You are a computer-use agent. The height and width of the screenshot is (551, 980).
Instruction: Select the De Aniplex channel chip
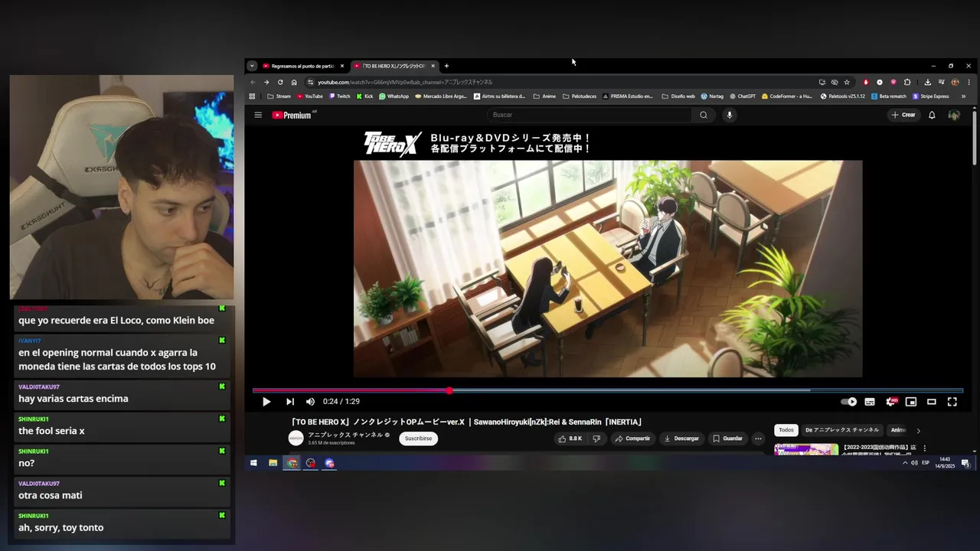[842, 430]
